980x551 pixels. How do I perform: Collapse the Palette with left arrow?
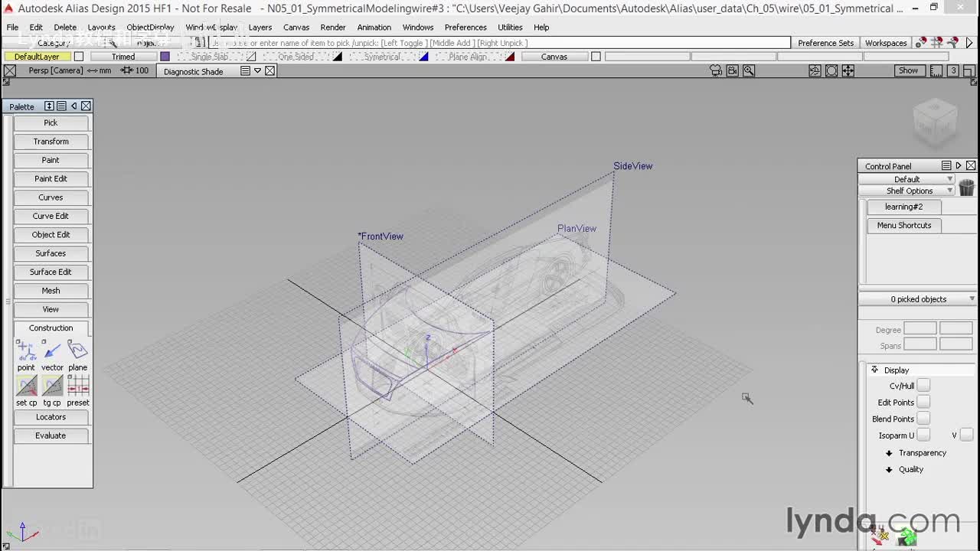73,106
